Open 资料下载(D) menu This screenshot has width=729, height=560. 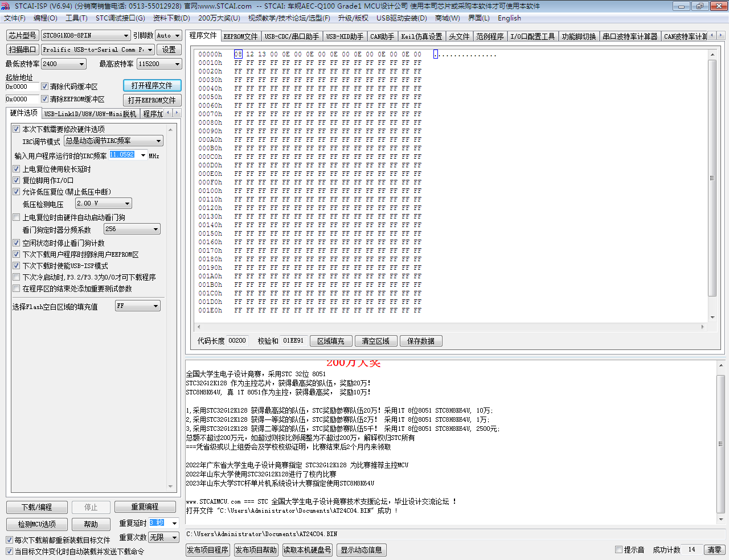[172, 18]
